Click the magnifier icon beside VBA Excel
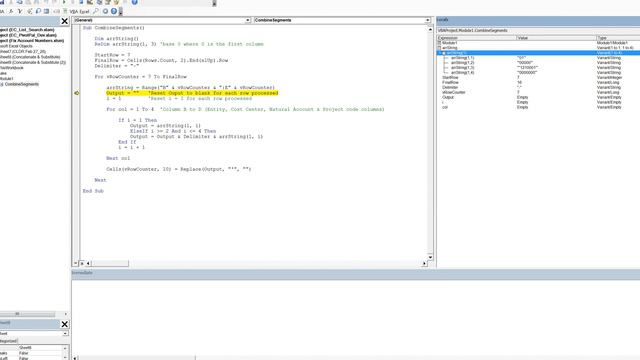 [96, 11]
